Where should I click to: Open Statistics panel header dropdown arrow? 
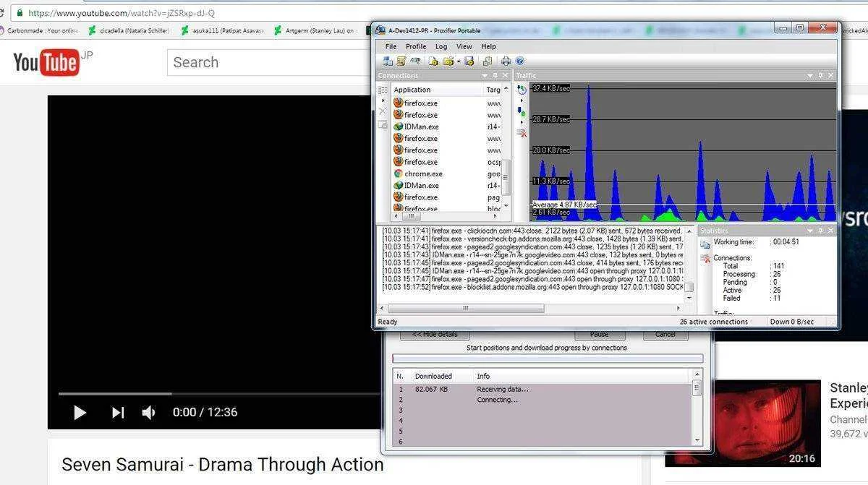click(x=811, y=230)
